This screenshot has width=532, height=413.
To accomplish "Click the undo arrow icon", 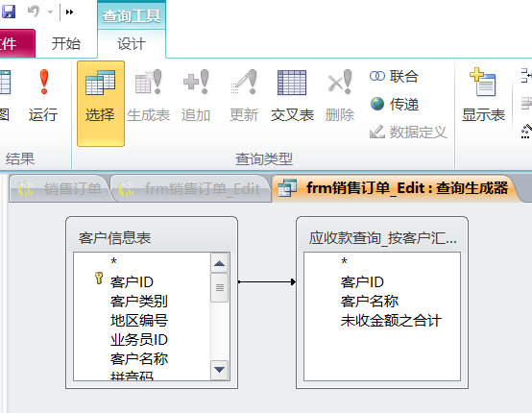I will click(x=34, y=12).
